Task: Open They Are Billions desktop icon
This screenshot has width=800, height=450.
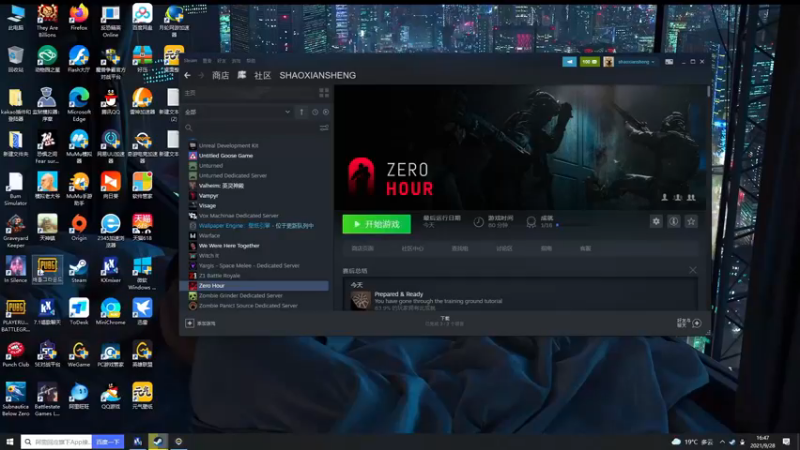Action: [x=47, y=20]
